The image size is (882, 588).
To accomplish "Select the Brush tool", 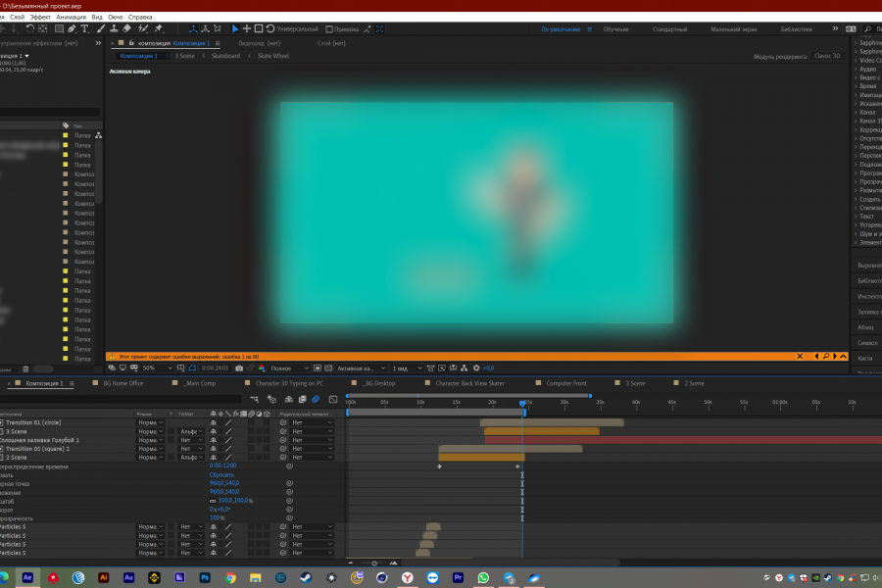I will pyautogui.click(x=101, y=28).
